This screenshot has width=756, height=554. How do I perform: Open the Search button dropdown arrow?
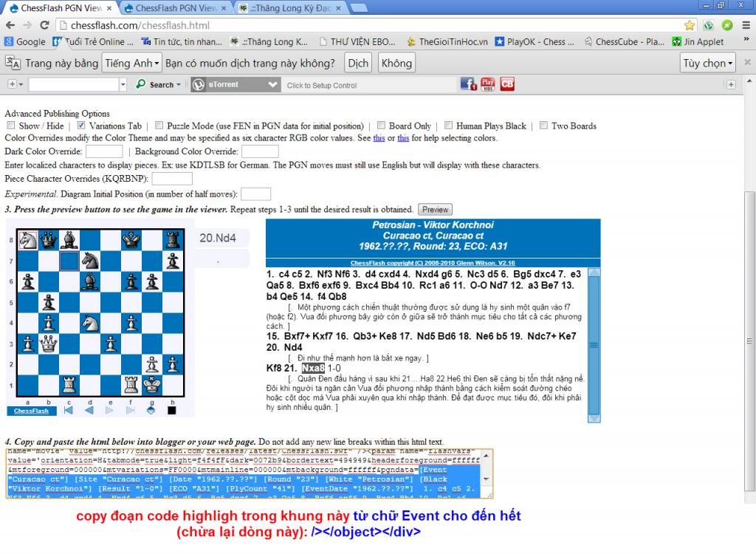(x=179, y=84)
